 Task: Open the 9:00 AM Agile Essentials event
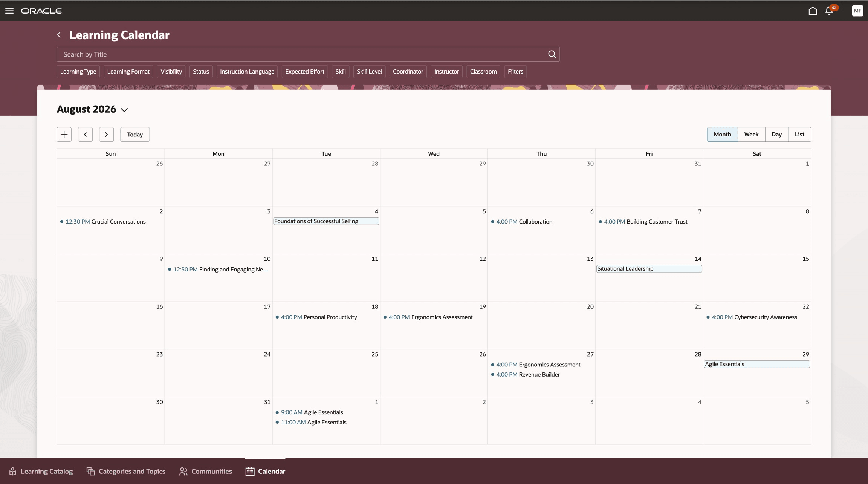[309, 412]
